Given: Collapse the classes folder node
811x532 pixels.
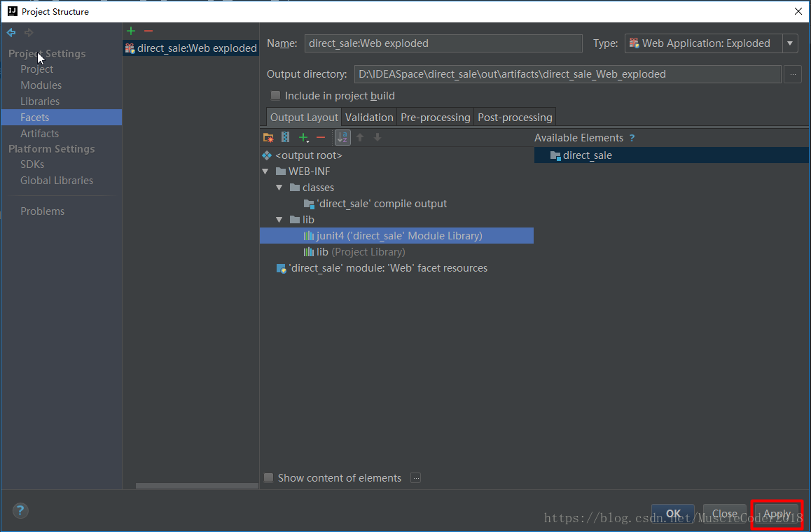Looking at the screenshot, I should pyautogui.click(x=279, y=187).
